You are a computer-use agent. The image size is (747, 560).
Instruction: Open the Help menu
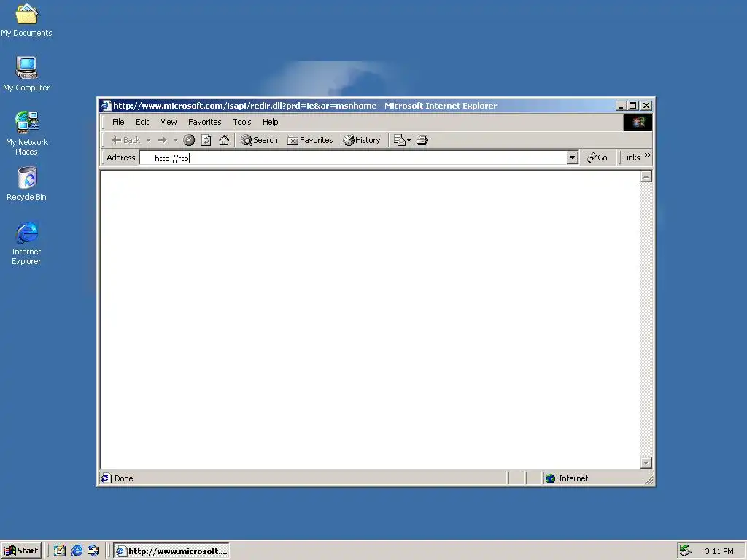(x=270, y=122)
